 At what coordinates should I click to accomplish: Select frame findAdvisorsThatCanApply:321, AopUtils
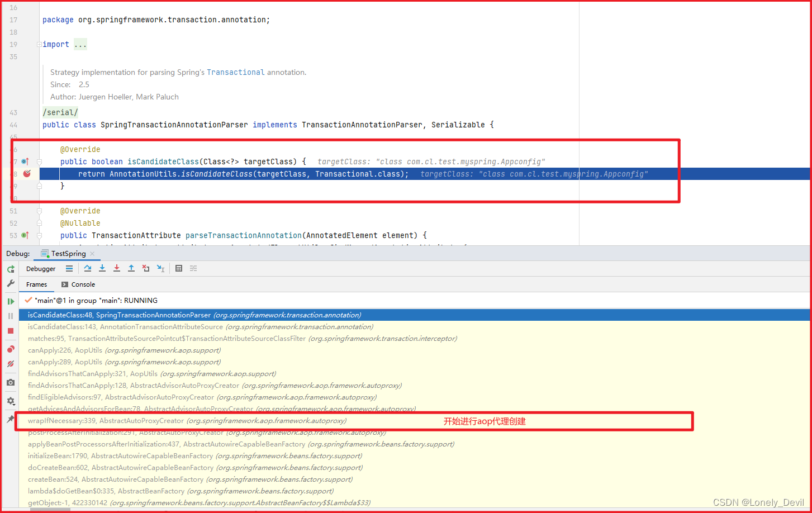(414, 374)
